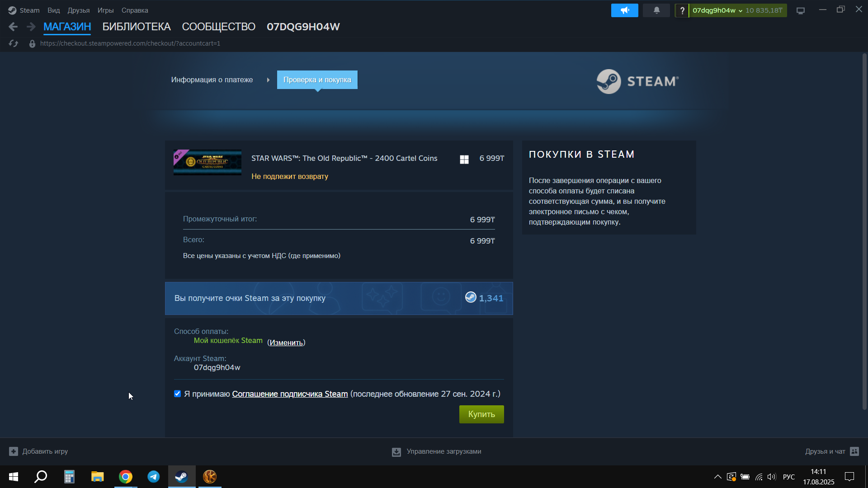Show hidden tray icons with the chevron
The width and height of the screenshot is (868, 488).
[x=717, y=477]
